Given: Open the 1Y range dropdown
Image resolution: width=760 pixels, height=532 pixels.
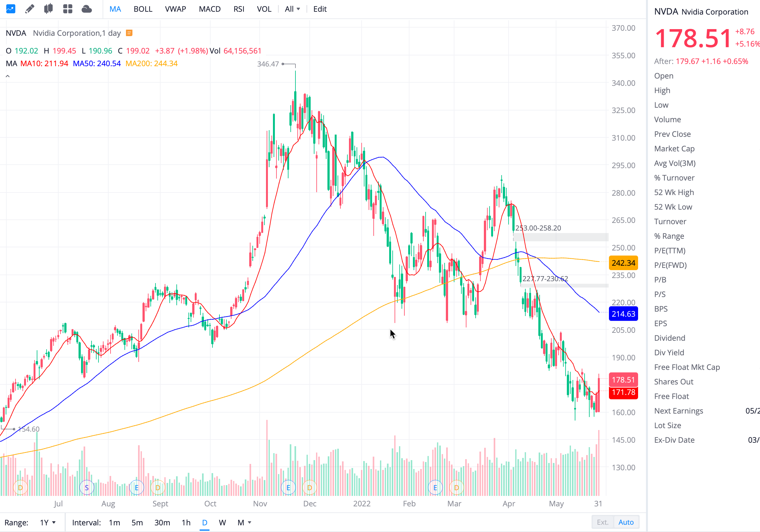Looking at the screenshot, I should click(x=48, y=522).
